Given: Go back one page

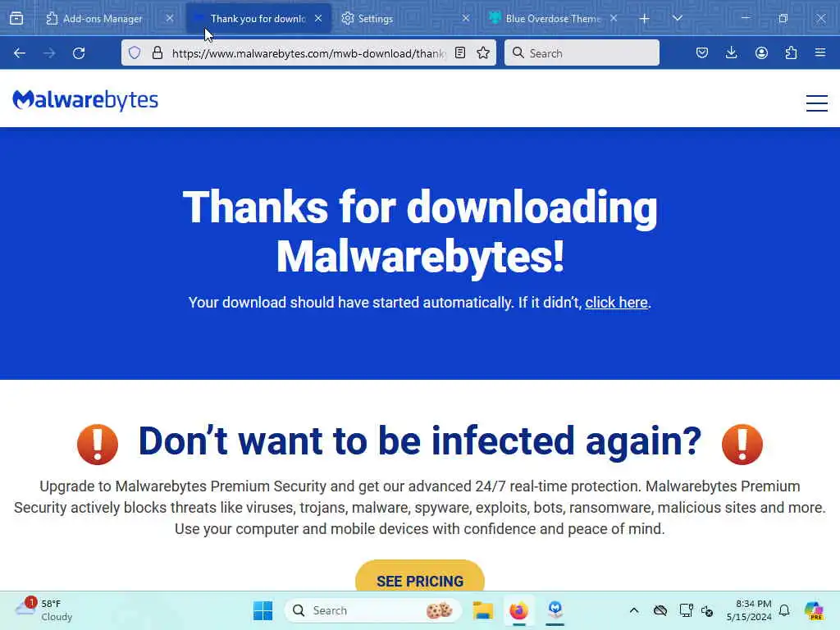Looking at the screenshot, I should [x=20, y=53].
